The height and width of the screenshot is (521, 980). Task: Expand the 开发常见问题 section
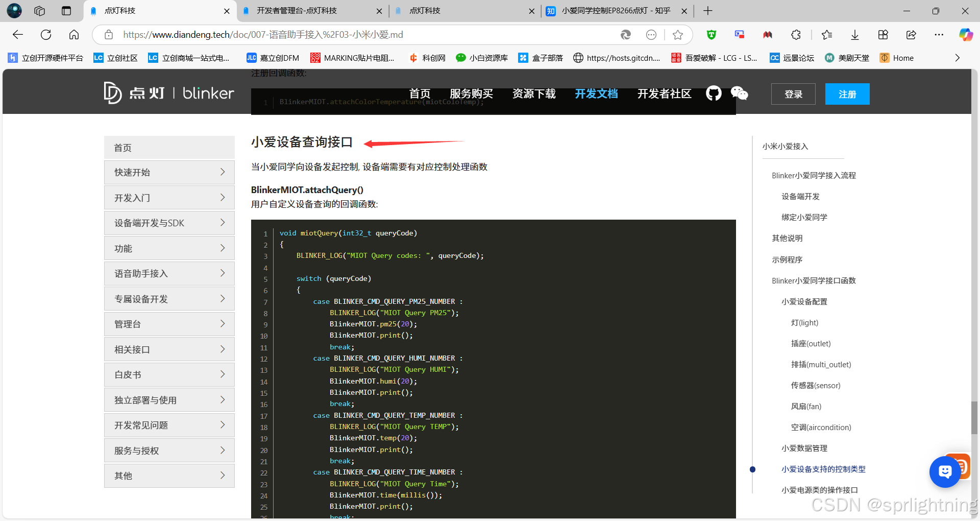(x=169, y=425)
